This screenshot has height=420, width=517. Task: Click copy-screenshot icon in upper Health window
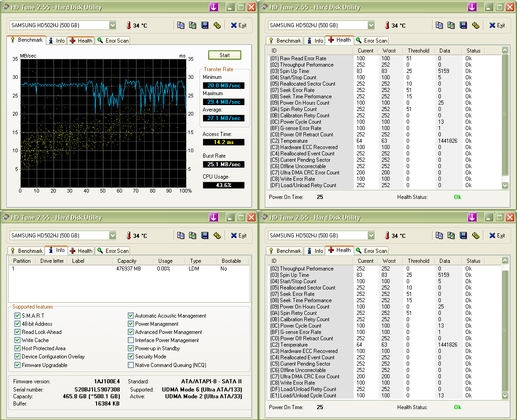pos(451,25)
